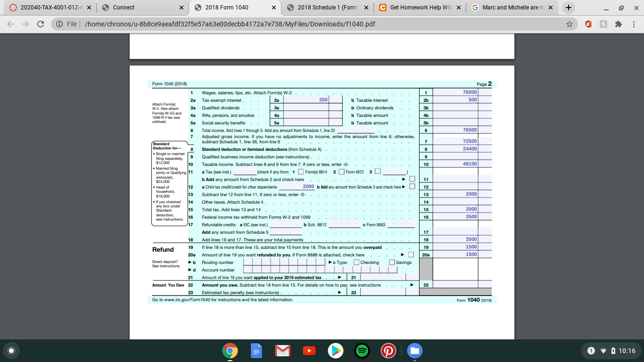Check the Schedule 2 box on line 11b
The width and height of the screenshot is (644, 362).
tap(413, 179)
